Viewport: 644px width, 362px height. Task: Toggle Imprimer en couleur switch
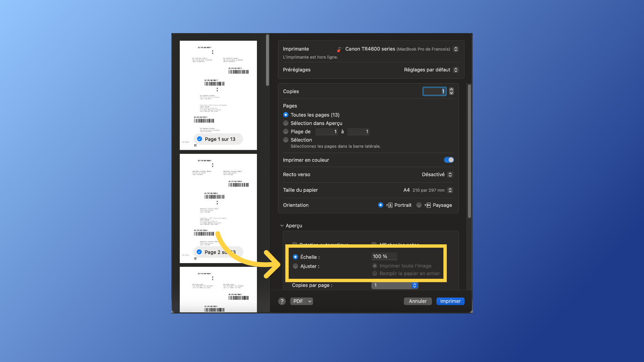[x=449, y=160]
